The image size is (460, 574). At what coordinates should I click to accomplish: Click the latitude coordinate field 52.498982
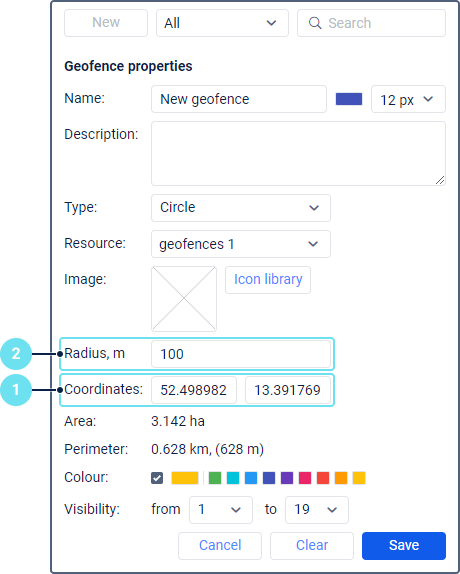coord(194,390)
